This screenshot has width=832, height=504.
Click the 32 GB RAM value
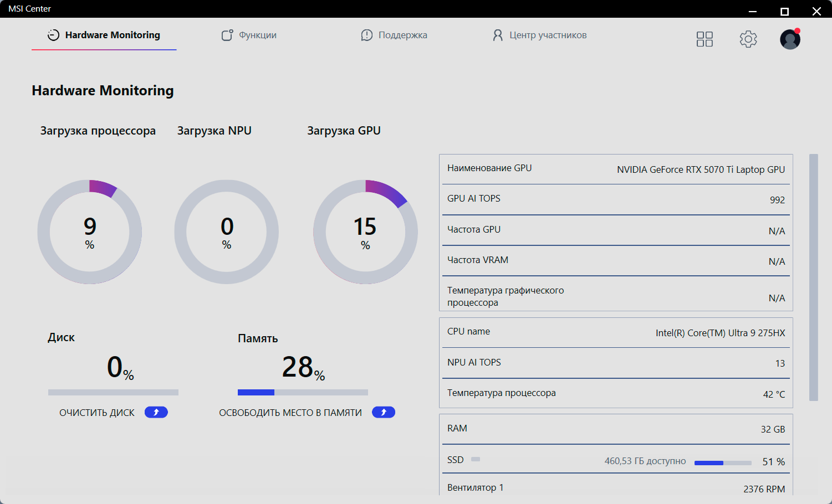pyautogui.click(x=773, y=429)
